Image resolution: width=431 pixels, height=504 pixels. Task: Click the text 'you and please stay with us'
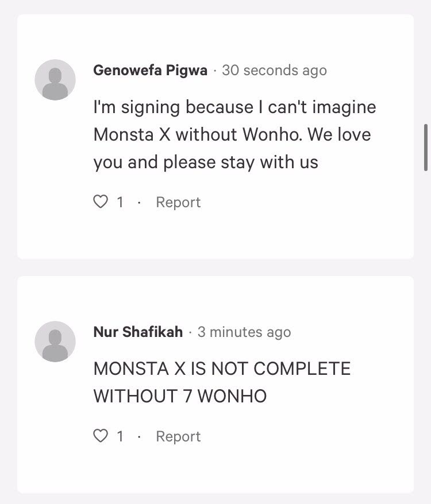point(206,162)
